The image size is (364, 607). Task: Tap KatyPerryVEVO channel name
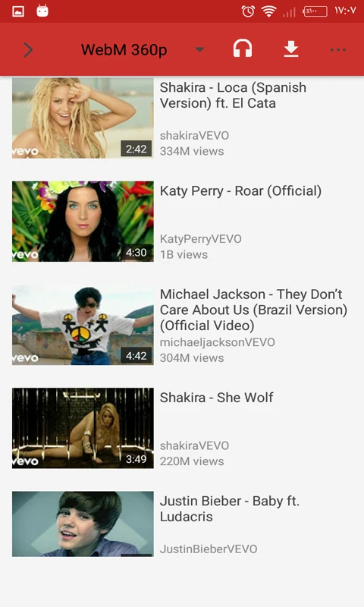coord(200,239)
